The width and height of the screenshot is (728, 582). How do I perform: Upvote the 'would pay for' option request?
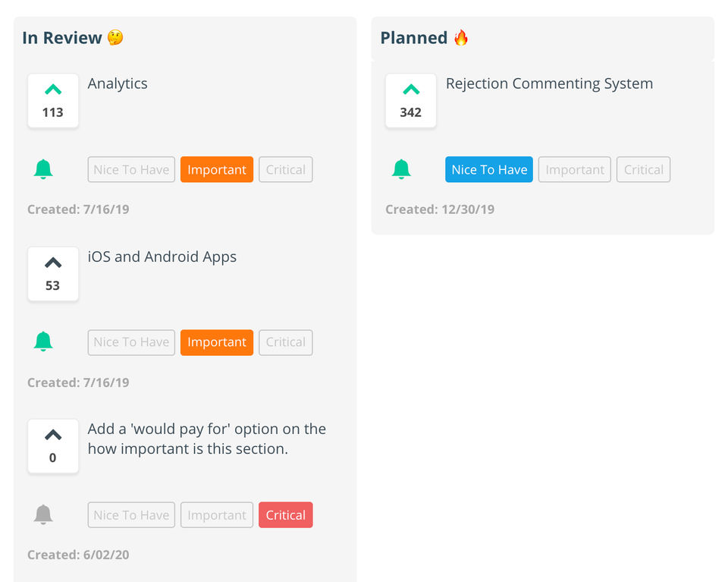point(53,446)
